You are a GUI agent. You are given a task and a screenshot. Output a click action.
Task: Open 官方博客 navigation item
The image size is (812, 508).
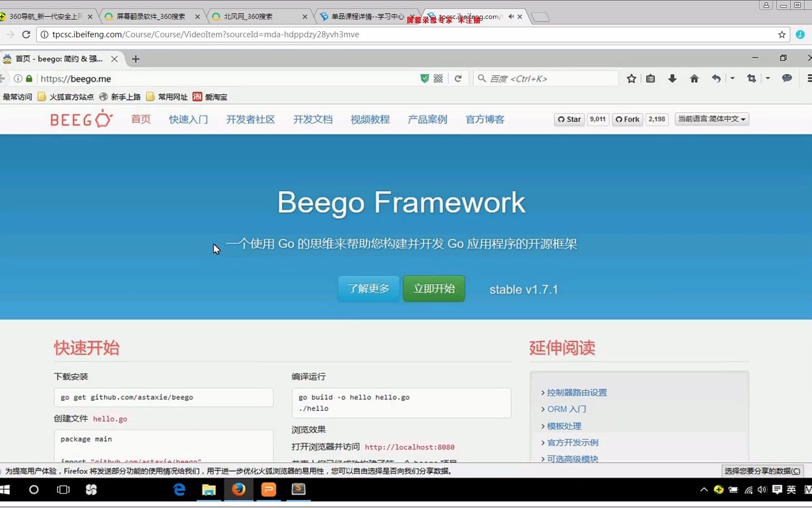click(485, 119)
